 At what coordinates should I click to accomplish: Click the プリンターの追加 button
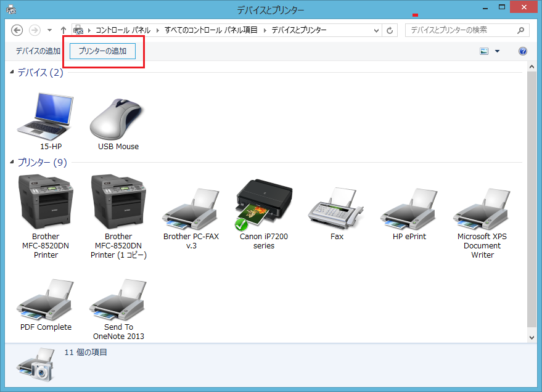click(102, 51)
